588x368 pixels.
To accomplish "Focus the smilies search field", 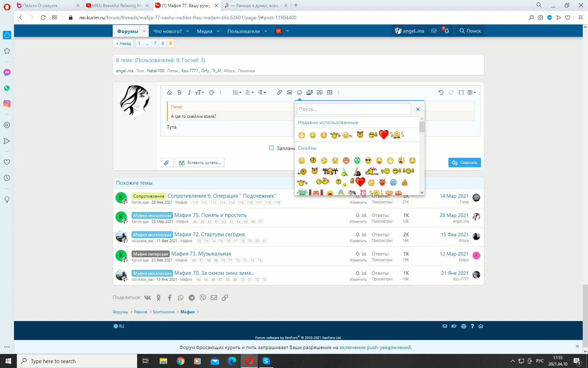I will pyautogui.click(x=354, y=109).
